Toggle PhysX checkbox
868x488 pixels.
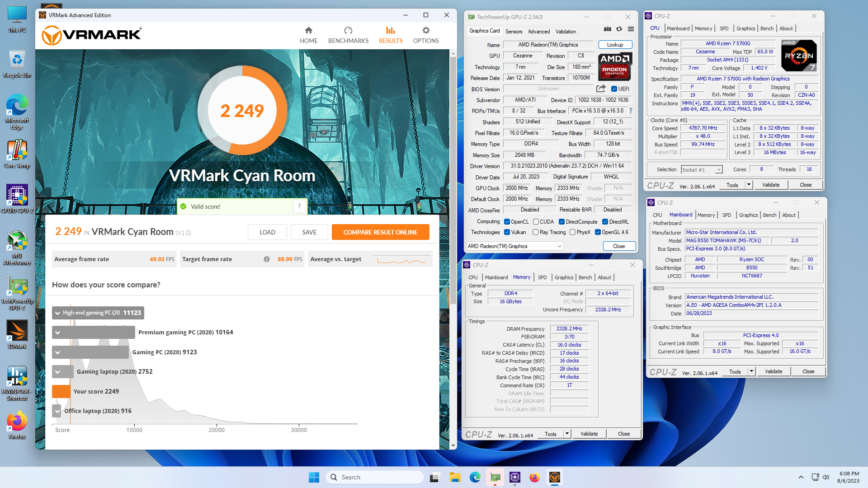(x=573, y=232)
